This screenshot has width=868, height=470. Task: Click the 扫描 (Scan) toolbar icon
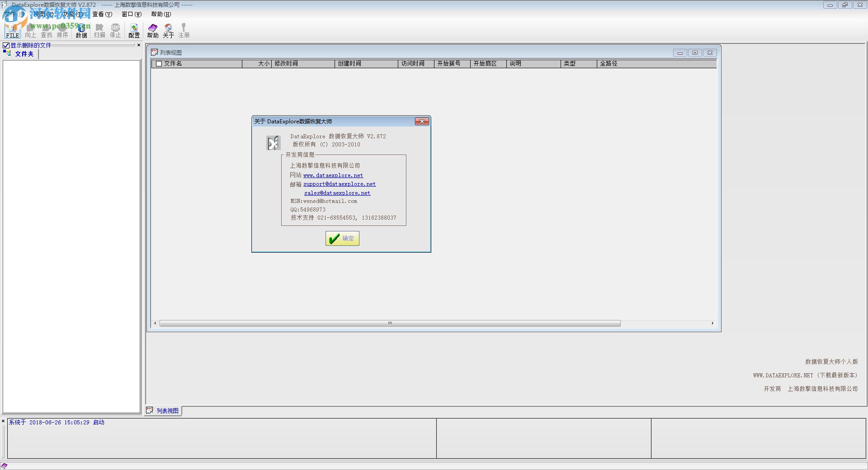pos(99,31)
